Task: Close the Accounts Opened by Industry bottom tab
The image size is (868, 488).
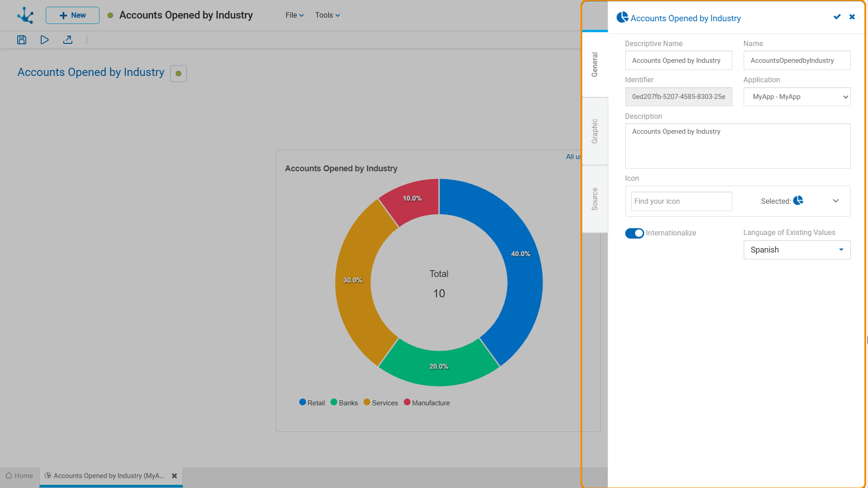Action: [x=175, y=476]
